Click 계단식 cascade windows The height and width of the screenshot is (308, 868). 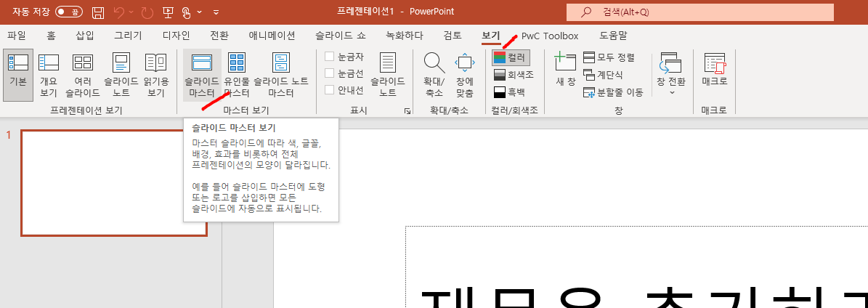(603, 74)
